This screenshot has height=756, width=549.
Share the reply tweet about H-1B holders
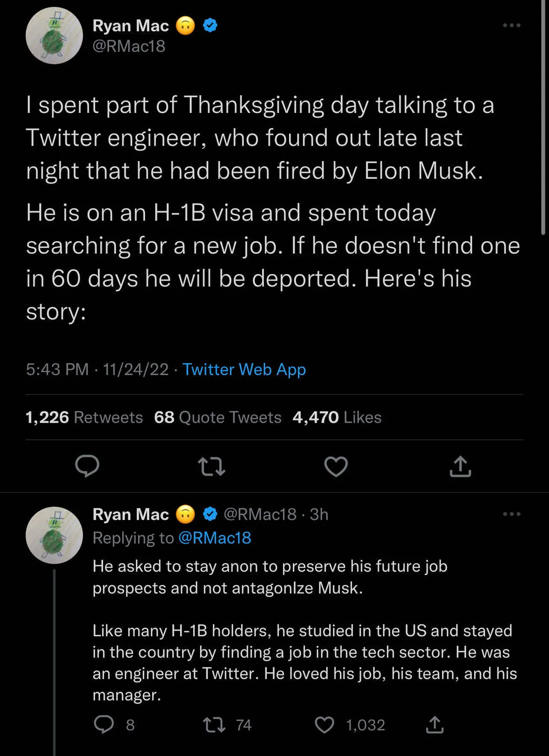pos(435,724)
